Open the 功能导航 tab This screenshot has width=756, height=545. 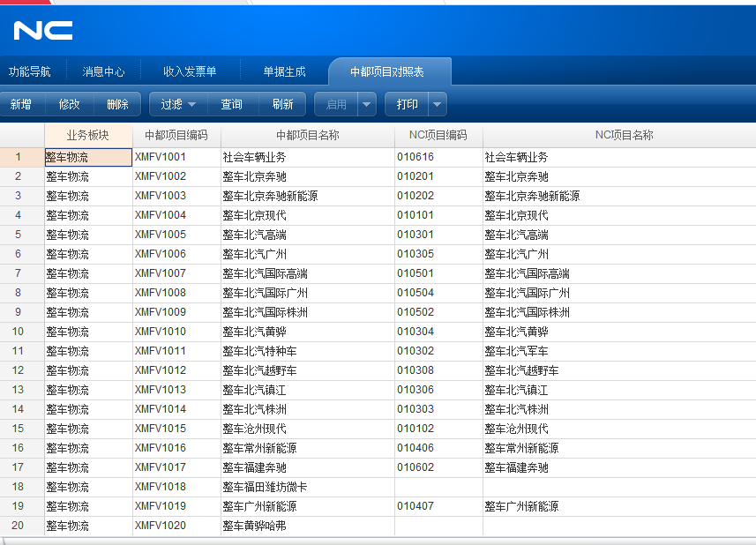[30, 71]
